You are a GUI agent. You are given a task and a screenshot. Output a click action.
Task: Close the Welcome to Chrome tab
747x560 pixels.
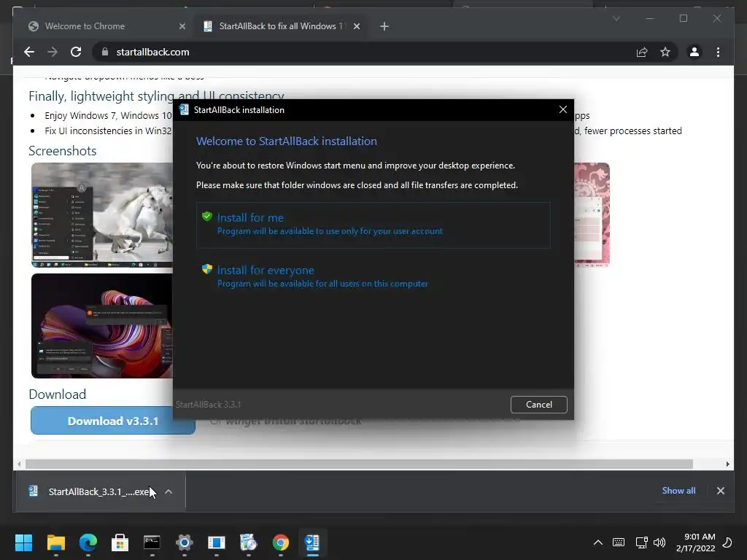tap(182, 26)
